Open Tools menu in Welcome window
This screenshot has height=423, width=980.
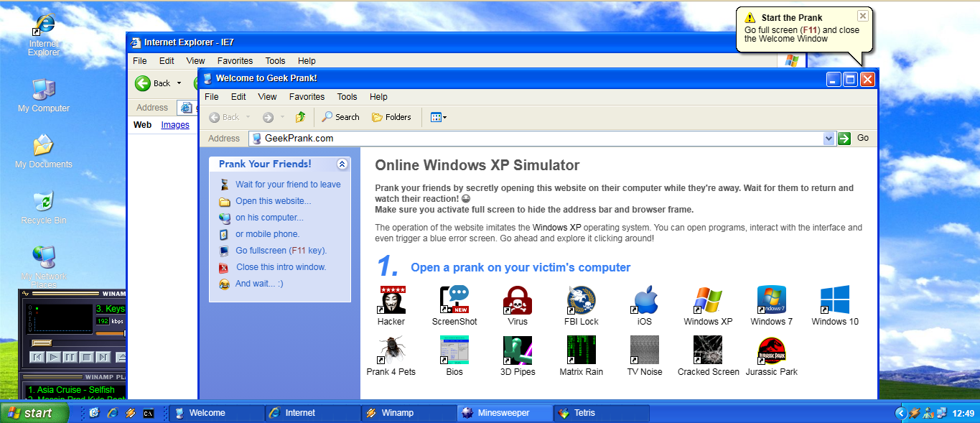[347, 97]
